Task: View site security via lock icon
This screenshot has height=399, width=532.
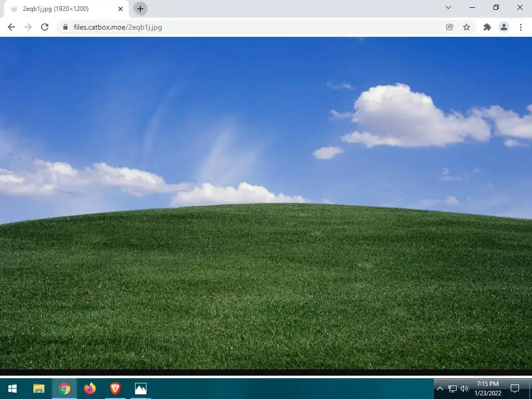Action: (66, 27)
